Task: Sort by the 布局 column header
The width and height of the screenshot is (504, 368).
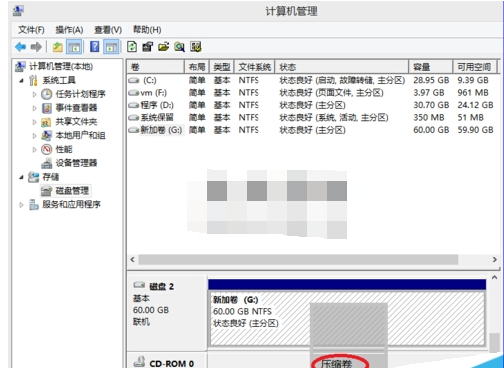Action: click(197, 67)
